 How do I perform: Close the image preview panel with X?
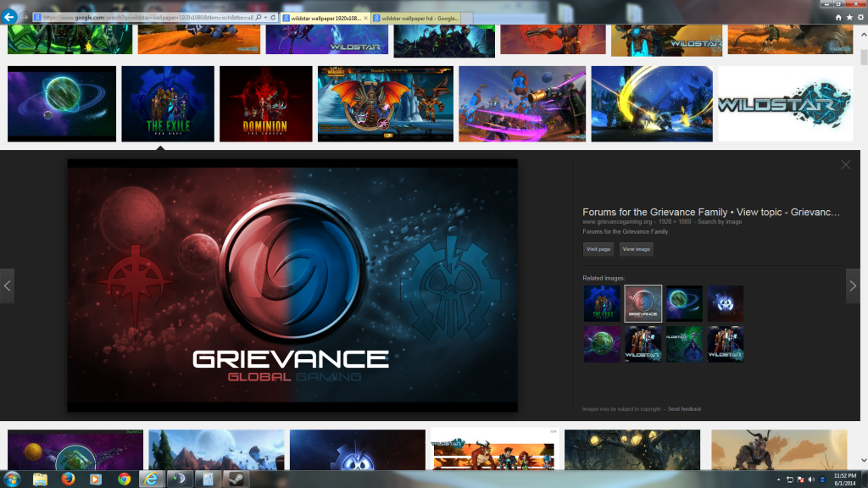(x=845, y=165)
